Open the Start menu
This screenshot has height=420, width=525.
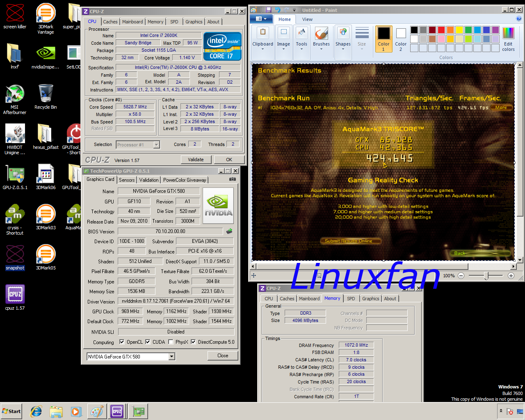[x=11, y=411]
